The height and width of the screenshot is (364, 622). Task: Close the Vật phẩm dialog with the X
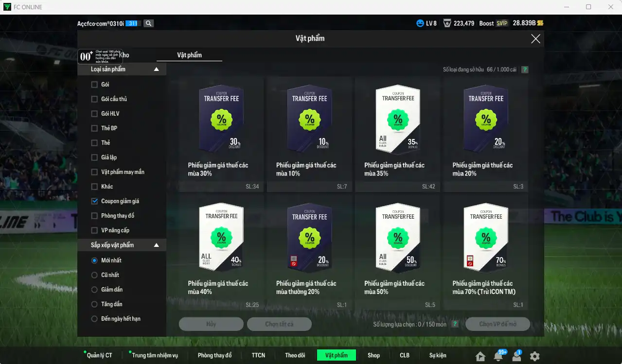535,39
